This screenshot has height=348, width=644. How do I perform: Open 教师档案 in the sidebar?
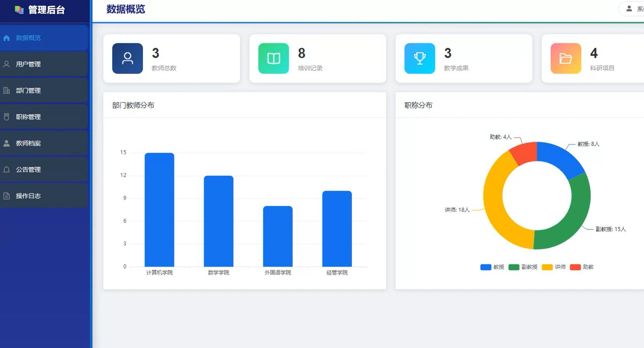(x=44, y=143)
